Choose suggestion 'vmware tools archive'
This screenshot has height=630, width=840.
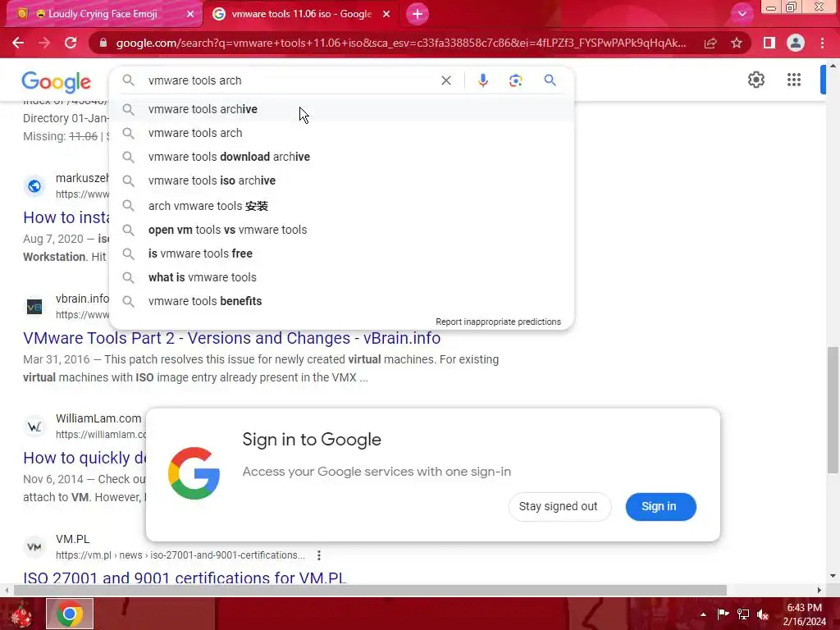tap(342, 109)
